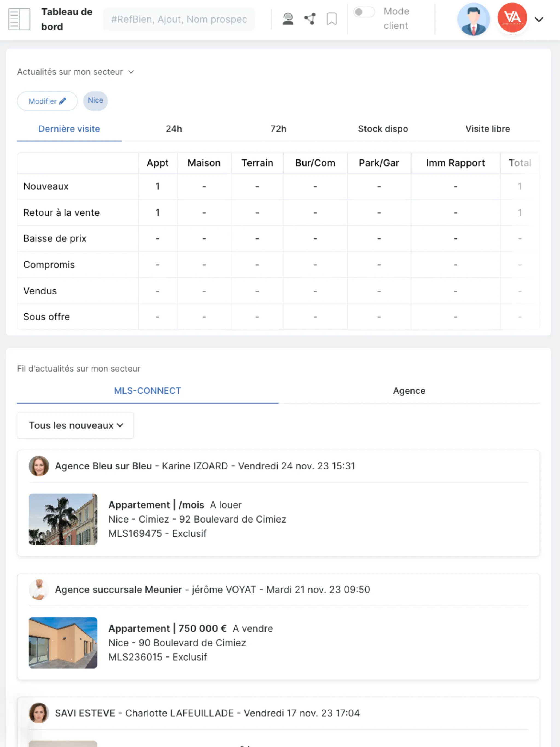
Task: Open listing MLS169475 - Exclusif
Action: 157,533
